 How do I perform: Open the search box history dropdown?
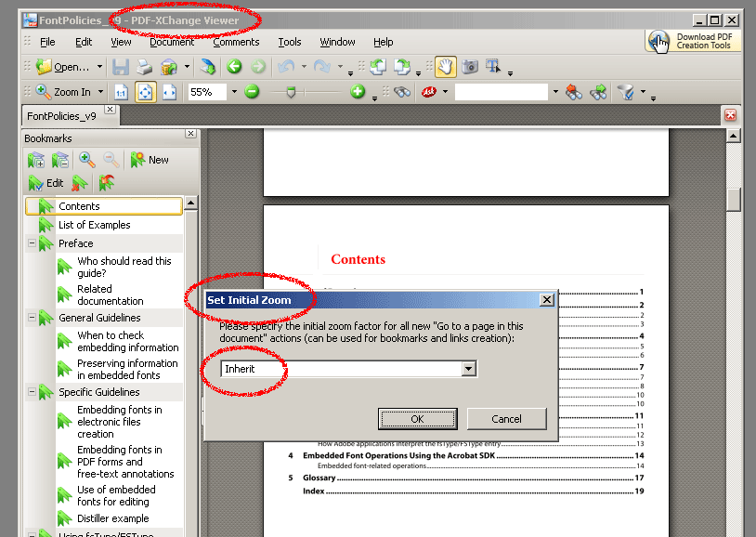coord(555,92)
